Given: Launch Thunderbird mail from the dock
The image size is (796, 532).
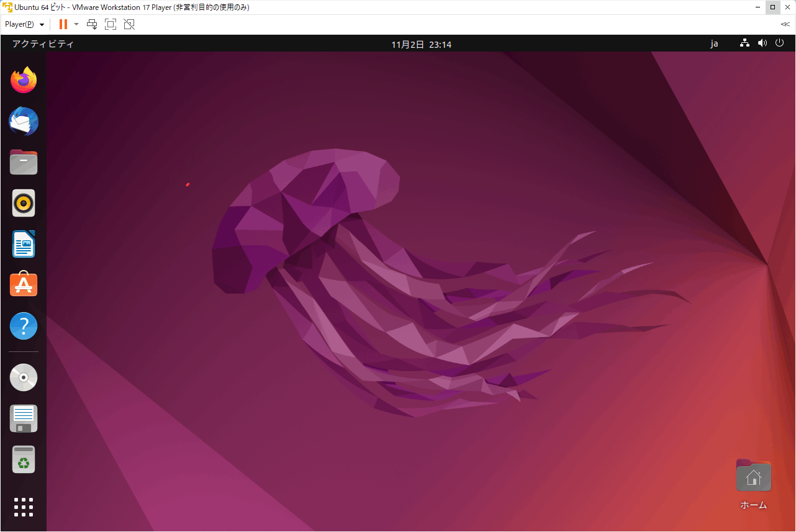Looking at the screenshot, I should click(x=24, y=121).
